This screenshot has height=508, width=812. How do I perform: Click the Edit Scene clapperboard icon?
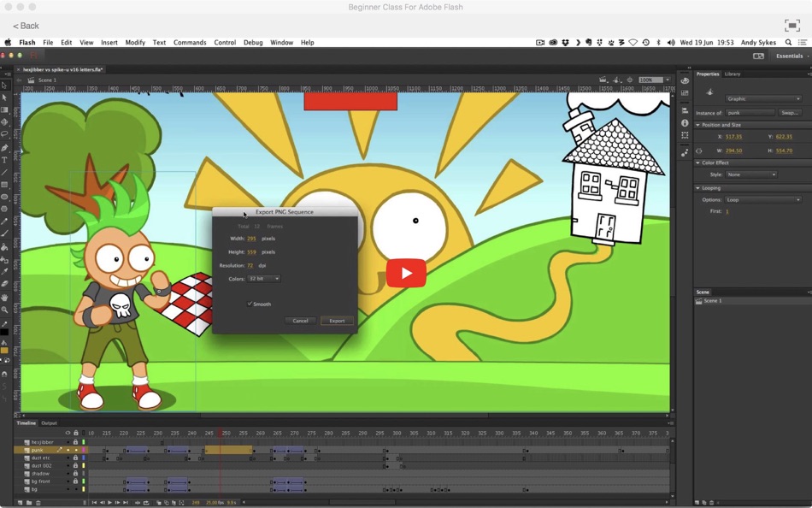coord(603,80)
